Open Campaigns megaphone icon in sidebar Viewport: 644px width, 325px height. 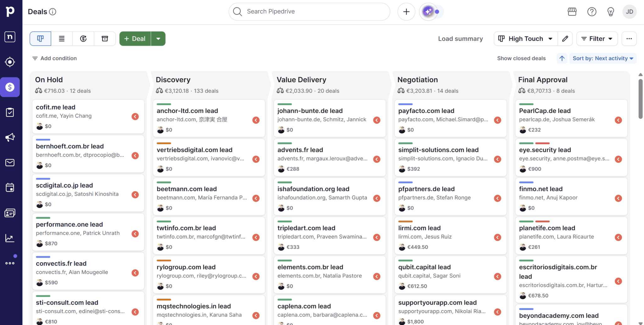[10, 137]
